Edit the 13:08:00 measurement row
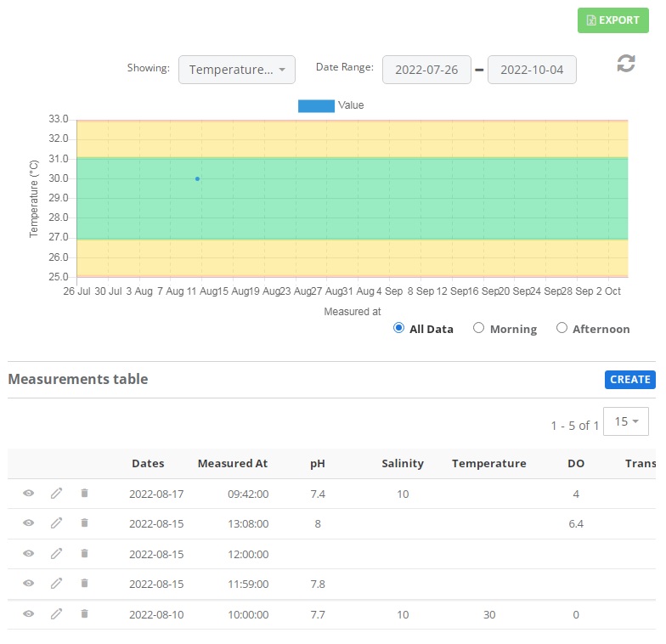The image size is (666, 644). tap(56, 523)
